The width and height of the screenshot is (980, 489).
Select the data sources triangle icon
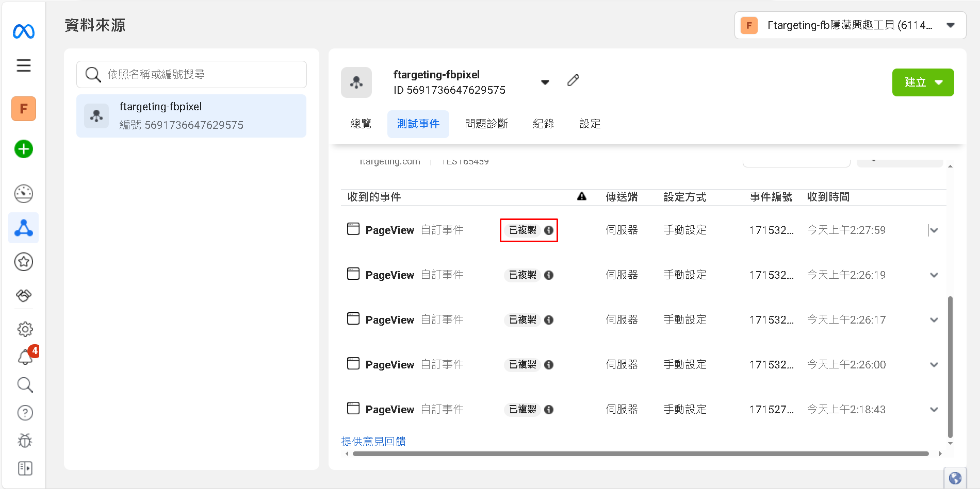[x=24, y=228]
